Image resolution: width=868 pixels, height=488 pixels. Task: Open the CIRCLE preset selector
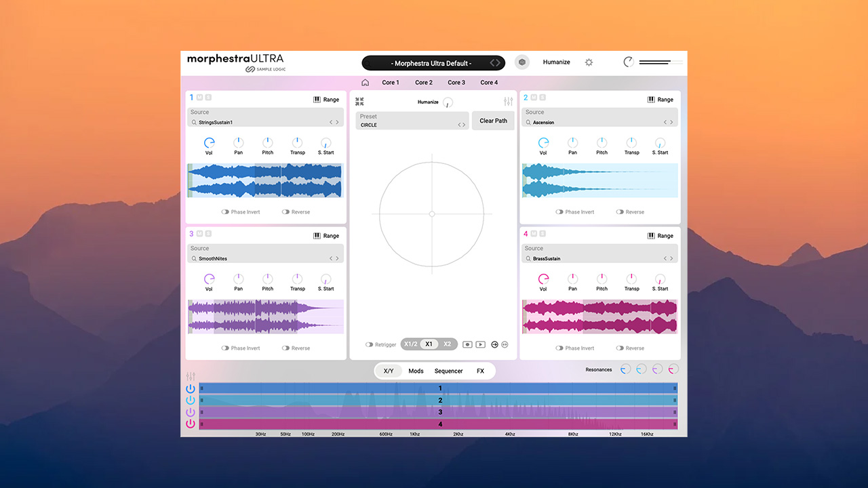tap(407, 125)
